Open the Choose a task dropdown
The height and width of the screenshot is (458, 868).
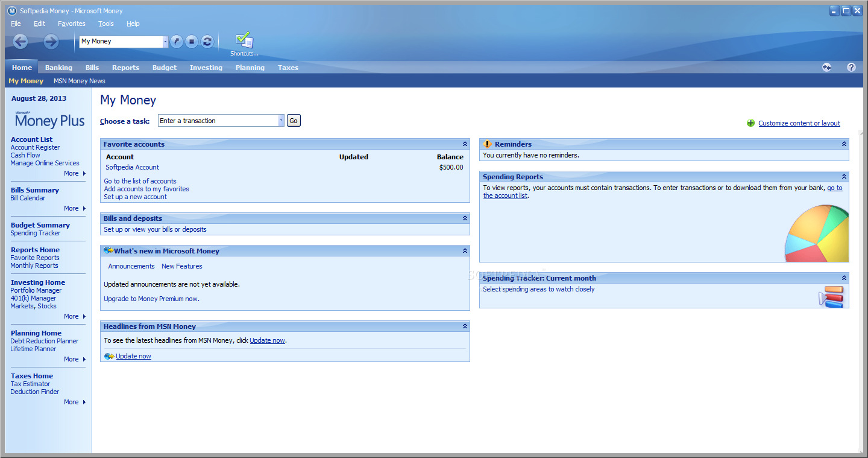[x=281, y=121]
